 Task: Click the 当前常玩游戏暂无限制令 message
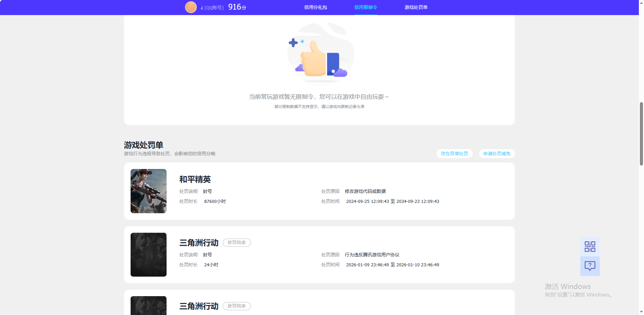(x=319, y=97)
